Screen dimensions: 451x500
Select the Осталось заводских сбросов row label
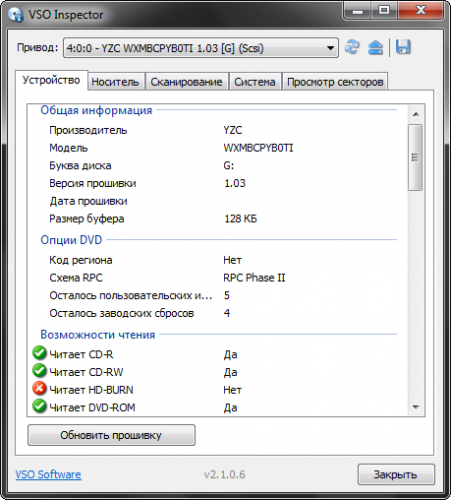click(x=122, y=313)
